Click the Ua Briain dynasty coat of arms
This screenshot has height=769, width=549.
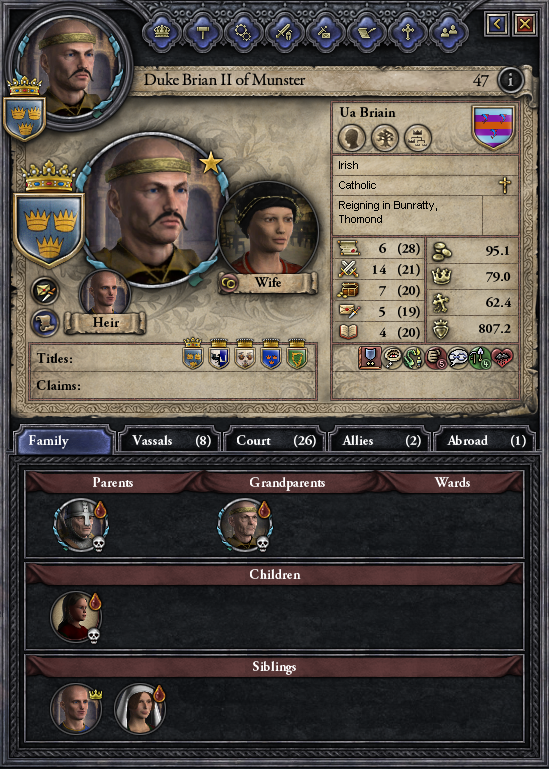pyautogui.click(x=493, y=127)
